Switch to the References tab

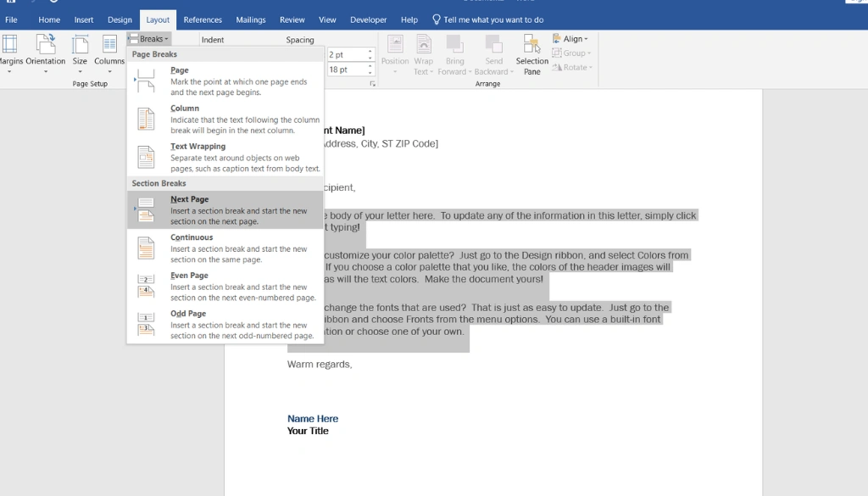pos(203,20)
